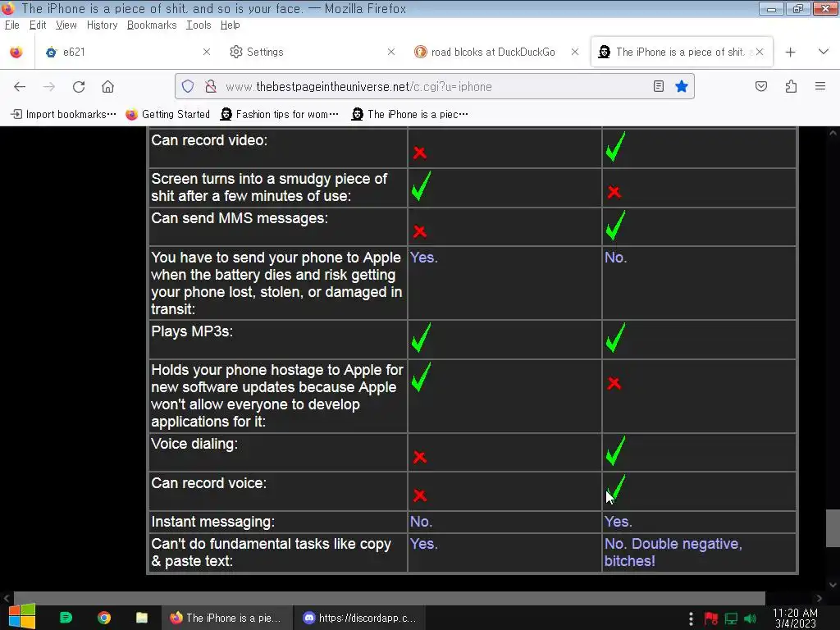
Task: Open the File menu
Action: tap(11, 25)
